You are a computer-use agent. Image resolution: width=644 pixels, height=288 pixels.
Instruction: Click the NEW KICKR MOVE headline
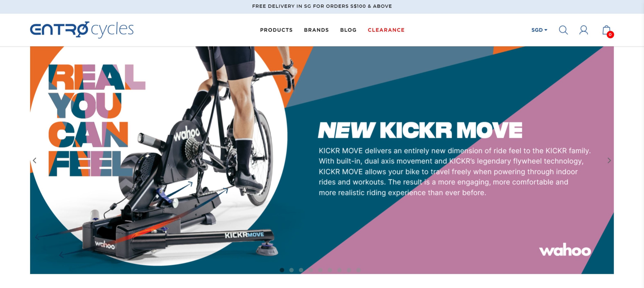(420, 130)
